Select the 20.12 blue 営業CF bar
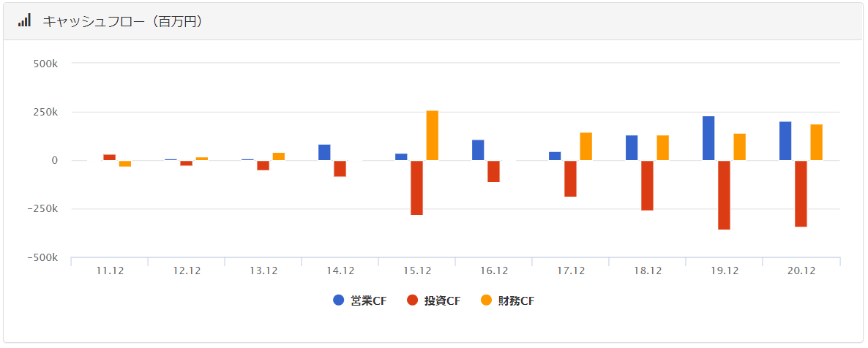Screen dimensions: 868x348 pos(785,141)
